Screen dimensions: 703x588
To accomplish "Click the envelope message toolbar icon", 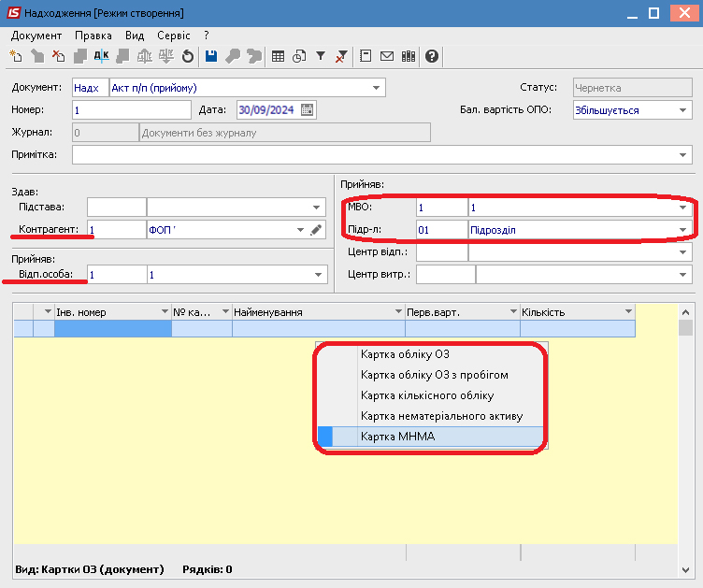I will (387, 56).
